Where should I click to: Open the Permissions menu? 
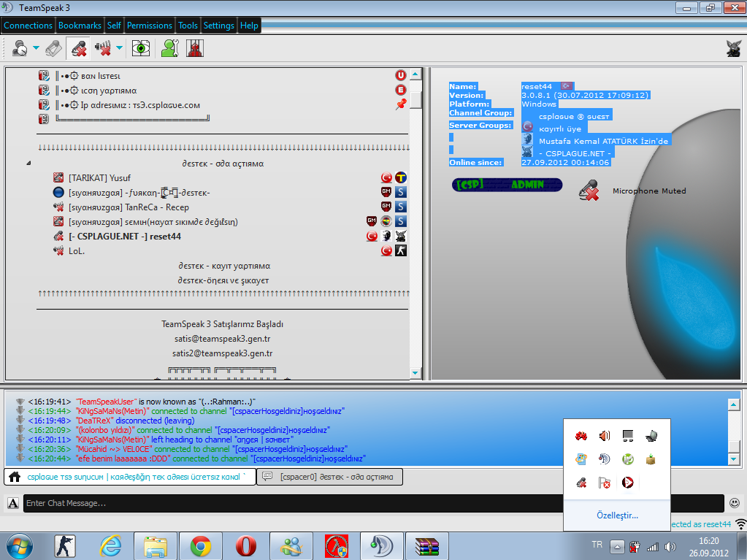click(x=149, y=26)
